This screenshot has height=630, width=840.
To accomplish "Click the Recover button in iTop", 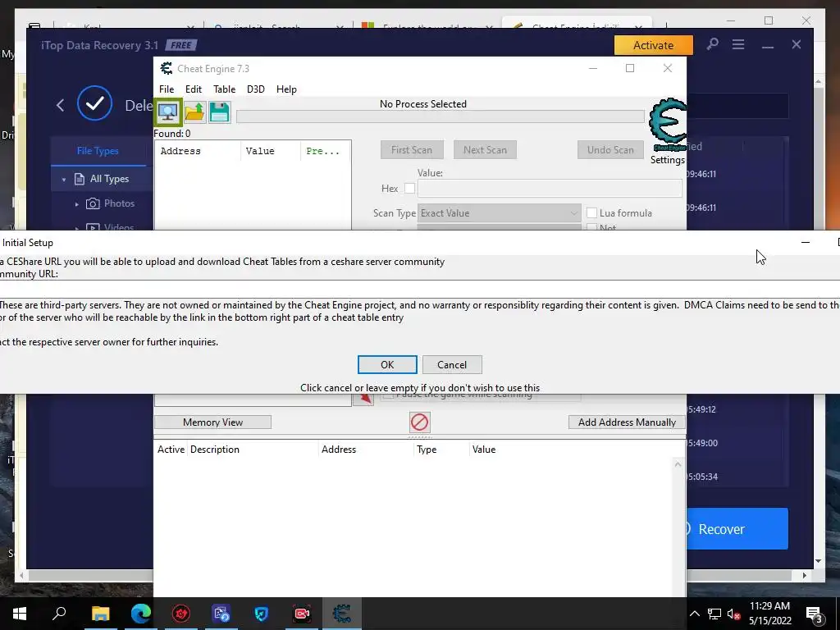I will pos(737,529).
